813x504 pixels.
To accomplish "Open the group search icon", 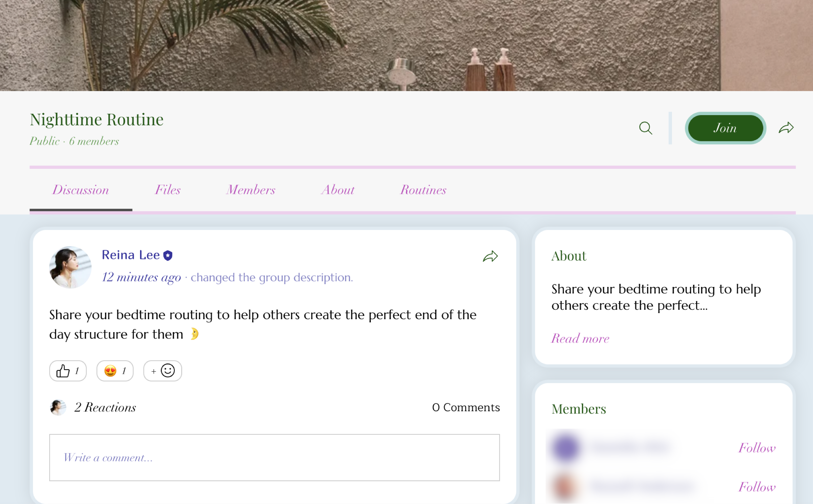I will pos(645,128).
